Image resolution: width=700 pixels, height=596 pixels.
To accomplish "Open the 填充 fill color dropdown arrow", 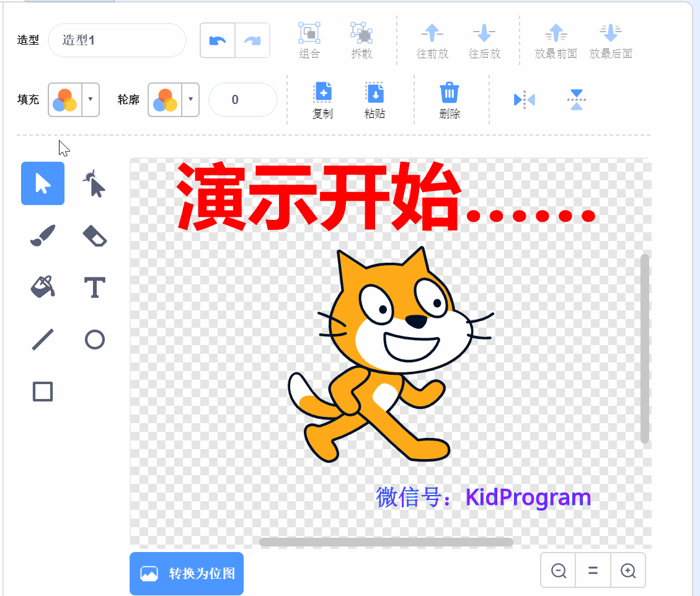I will pyautogui.click(x=91, y=100).
